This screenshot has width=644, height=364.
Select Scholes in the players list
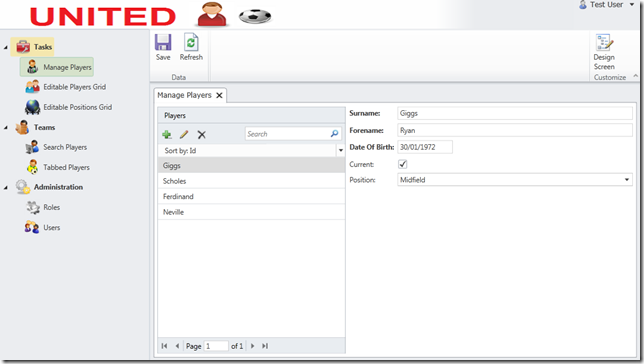[251, 181]
